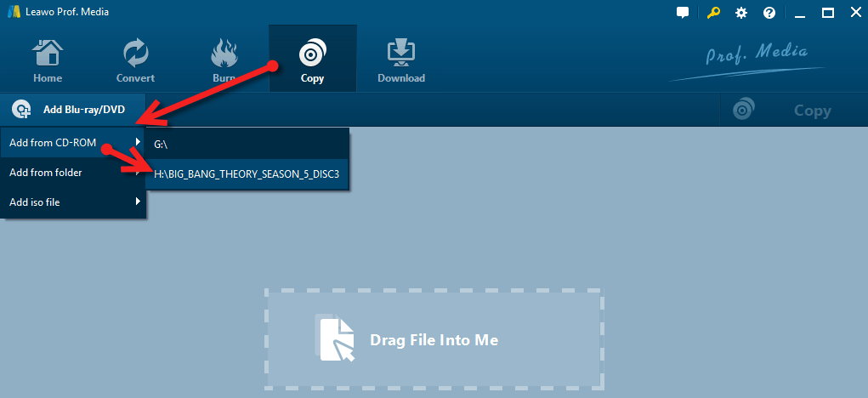
Task: Open the registration key icon
Action: tap(713, 13)
